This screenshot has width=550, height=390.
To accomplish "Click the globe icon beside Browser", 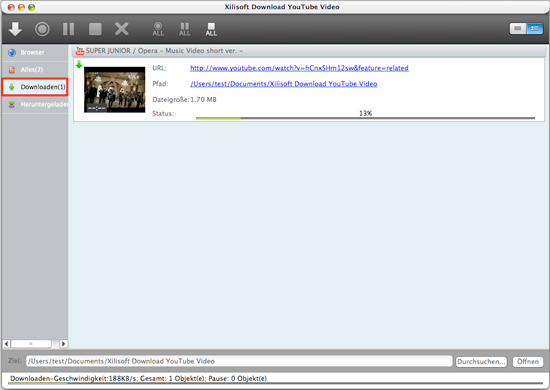I will point(12,53).
